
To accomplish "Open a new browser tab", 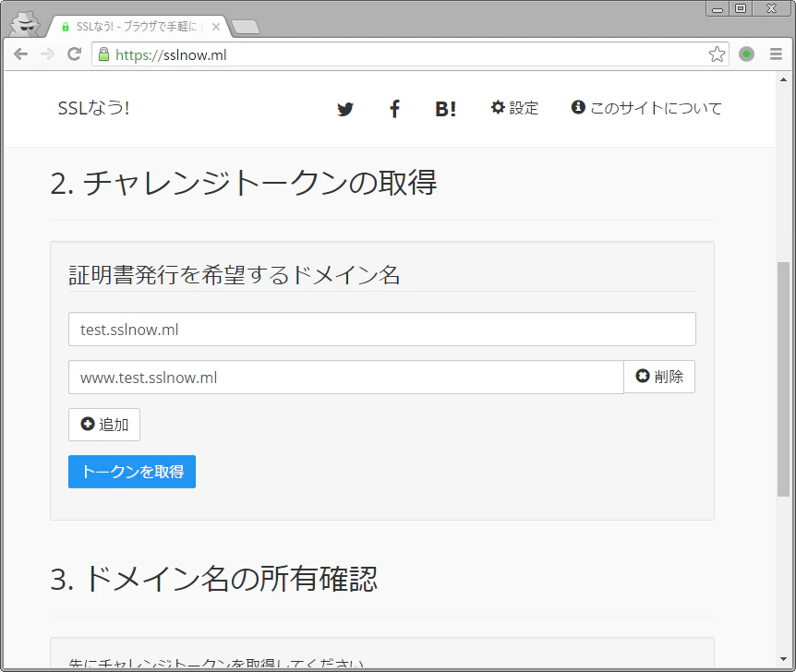I will (246, 27).
